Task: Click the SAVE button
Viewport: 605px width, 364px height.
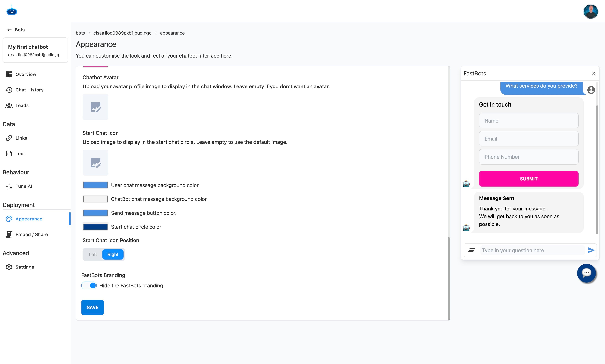Action: click(x=92, y=307)
